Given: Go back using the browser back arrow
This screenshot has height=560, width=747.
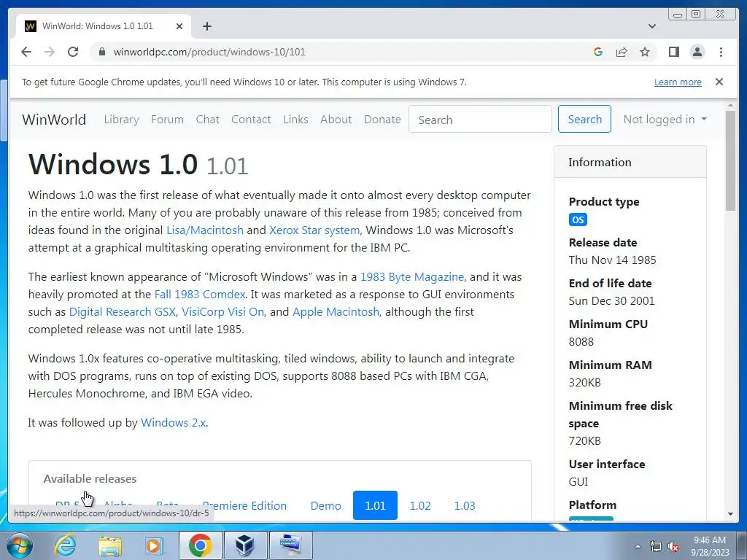Looking at the screenshot, I should (26, 52).
